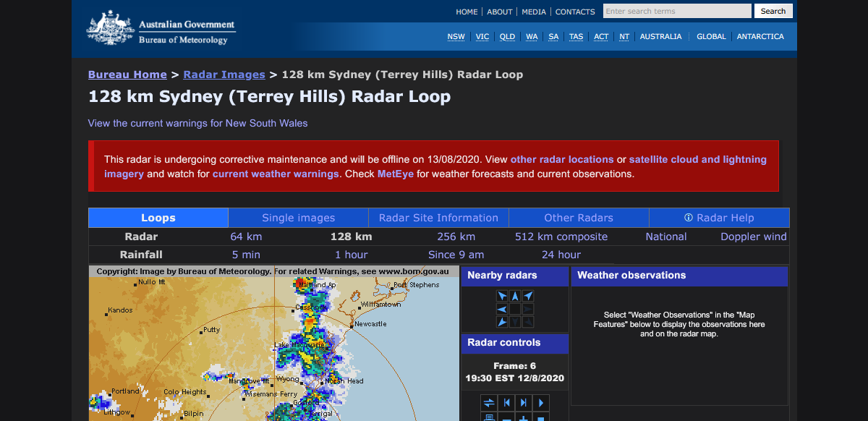Click the print icon in Radar controls
This screenshot has height=421, width=868.
tap(488, 418)
